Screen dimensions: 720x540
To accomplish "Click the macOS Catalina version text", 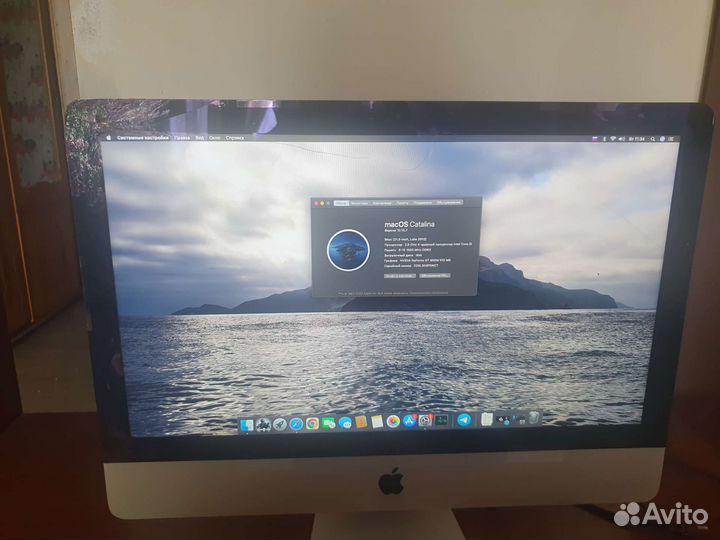I will (396, 231).
